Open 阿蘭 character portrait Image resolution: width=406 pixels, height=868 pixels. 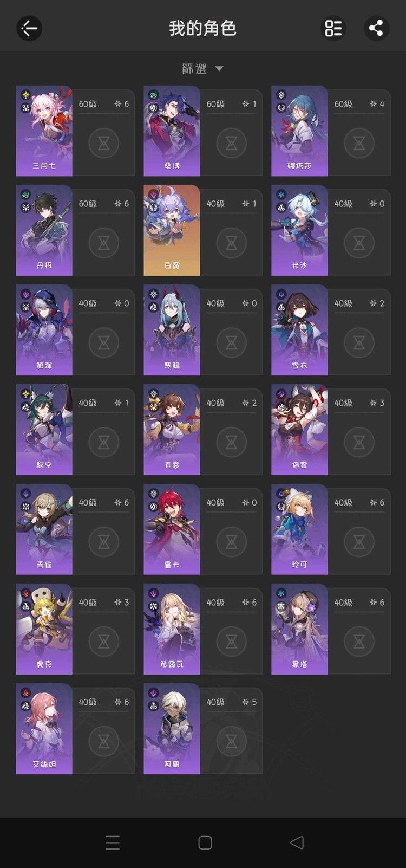pyautogui.click(x=172, y=729)
